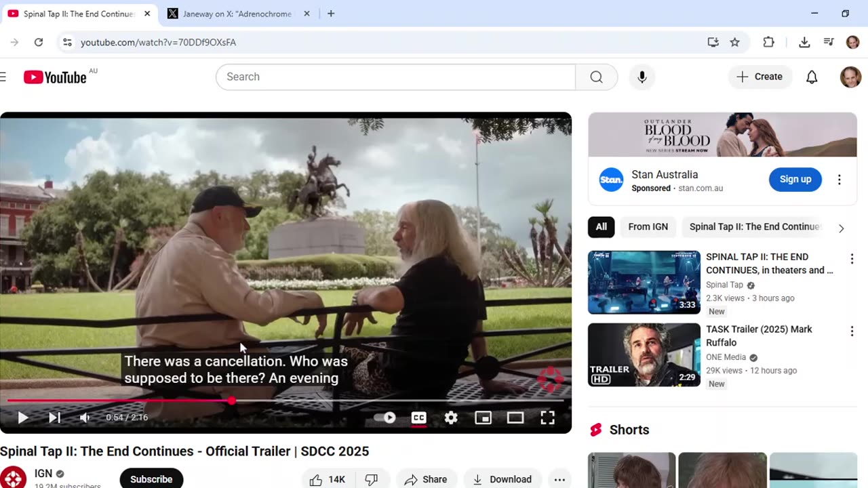Open options for TASK Trailer video
Viewport: 868px width, 488px height.
(852, 331)
